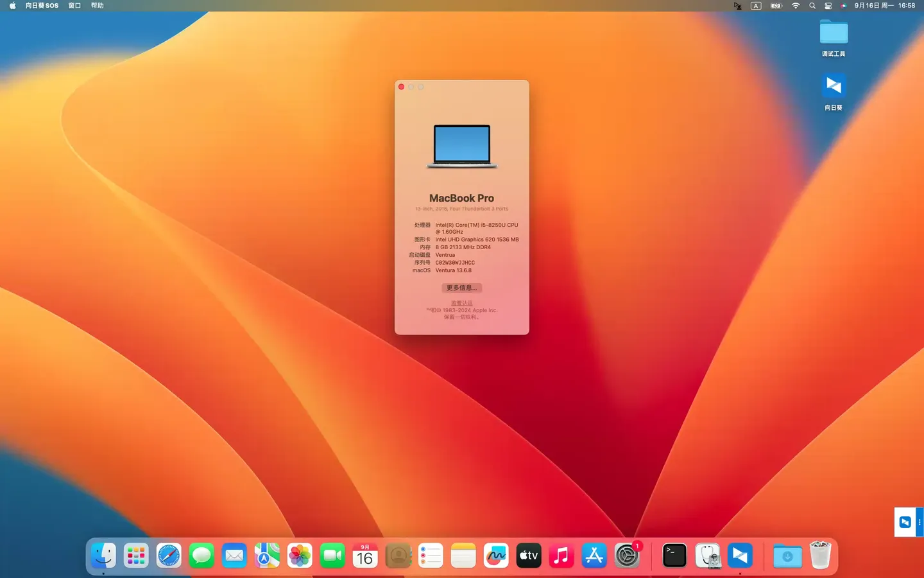Viewport: 924px width, 578px height.
Task: Toggle the Control Center in menu bar
Action: pyautogui.click(x=828, y=6)
